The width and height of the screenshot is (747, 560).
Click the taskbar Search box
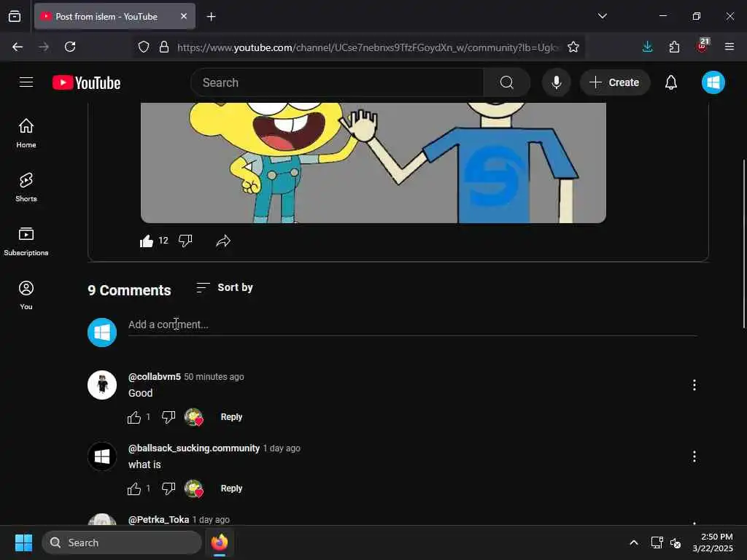[122, 542]
